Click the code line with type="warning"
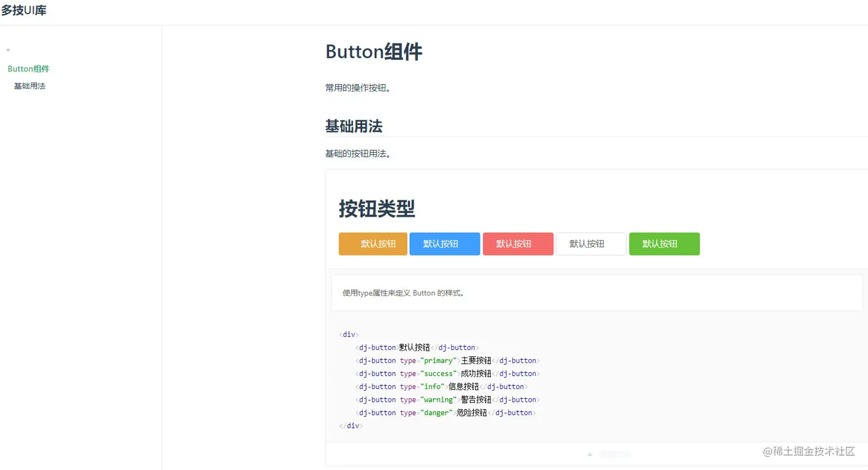The height and width of the screenshot is (470, 868). (x=448, y=400)
